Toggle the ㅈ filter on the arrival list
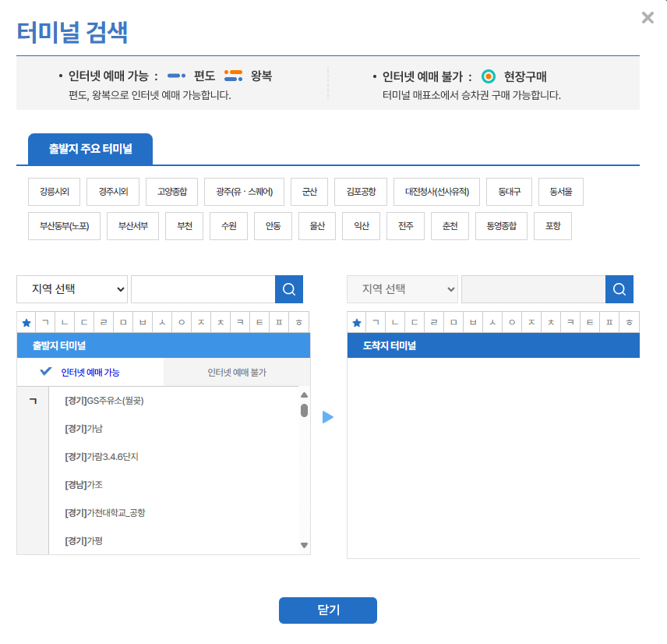The image size is (667, 644). [x=531, y=321]
